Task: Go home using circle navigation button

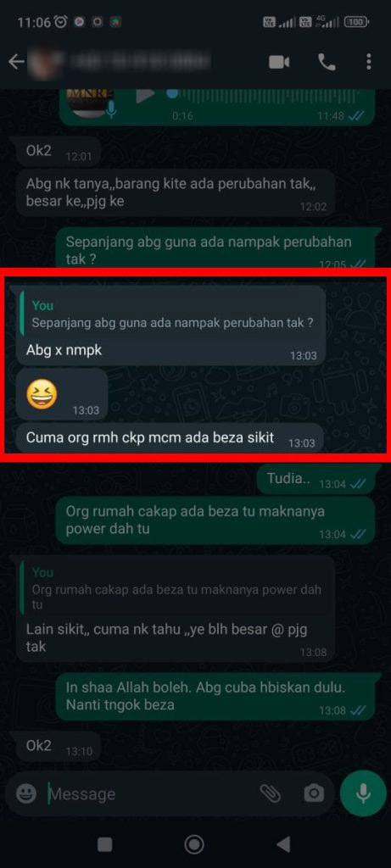Action: (194, 844)
